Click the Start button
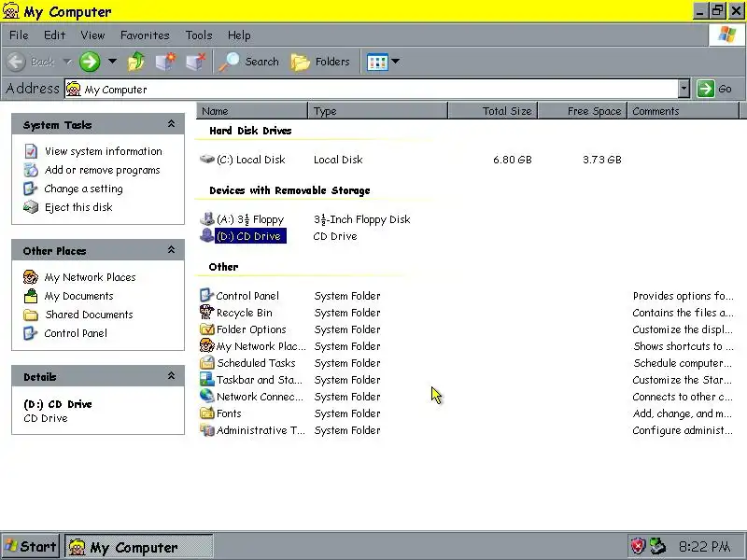This screenshot has width=747, height=560. [x=31, y=546]
